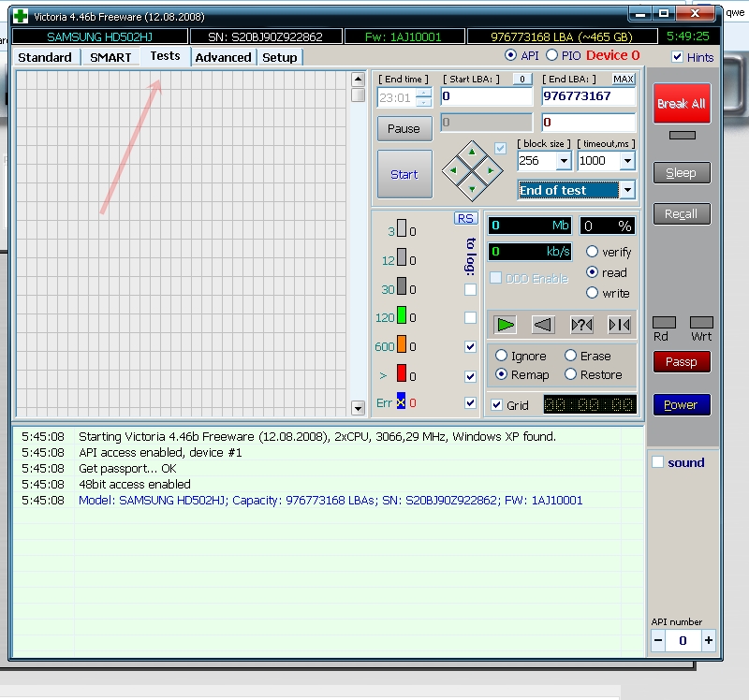The height and width of the screenshot is (700, 749).
Task: Open the End of test action dropdown
Action: (626, 190)
